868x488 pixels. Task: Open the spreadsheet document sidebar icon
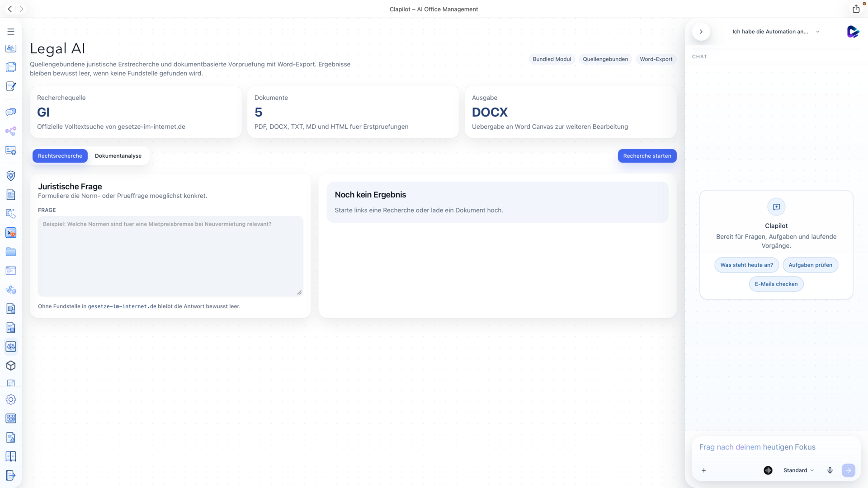pyautogui.click(x=11, y=309)
